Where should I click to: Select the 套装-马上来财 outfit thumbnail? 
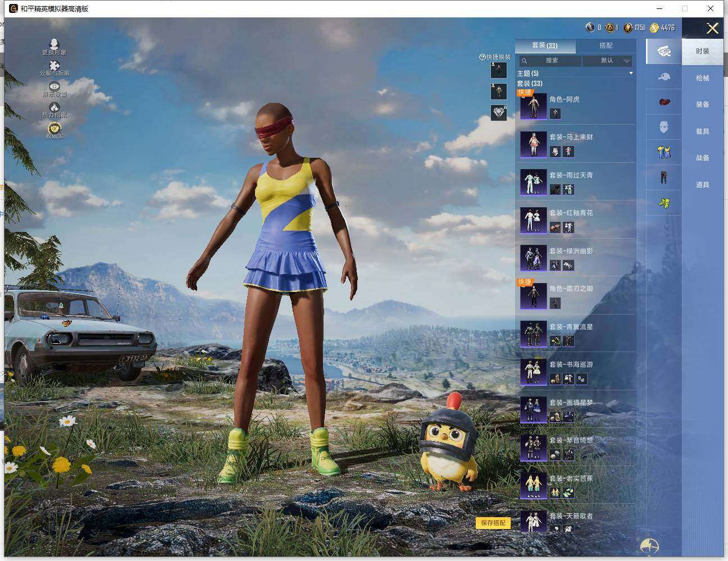click(x=533, y=144)
